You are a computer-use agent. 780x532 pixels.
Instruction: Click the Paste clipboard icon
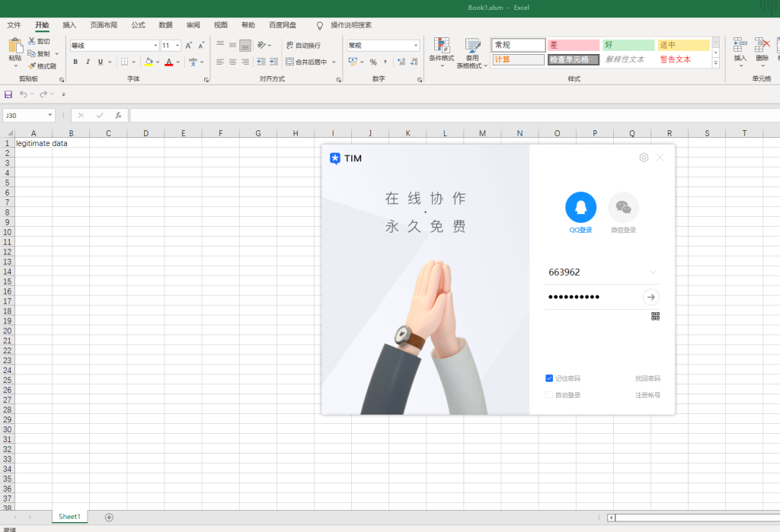tap(15, 45)
